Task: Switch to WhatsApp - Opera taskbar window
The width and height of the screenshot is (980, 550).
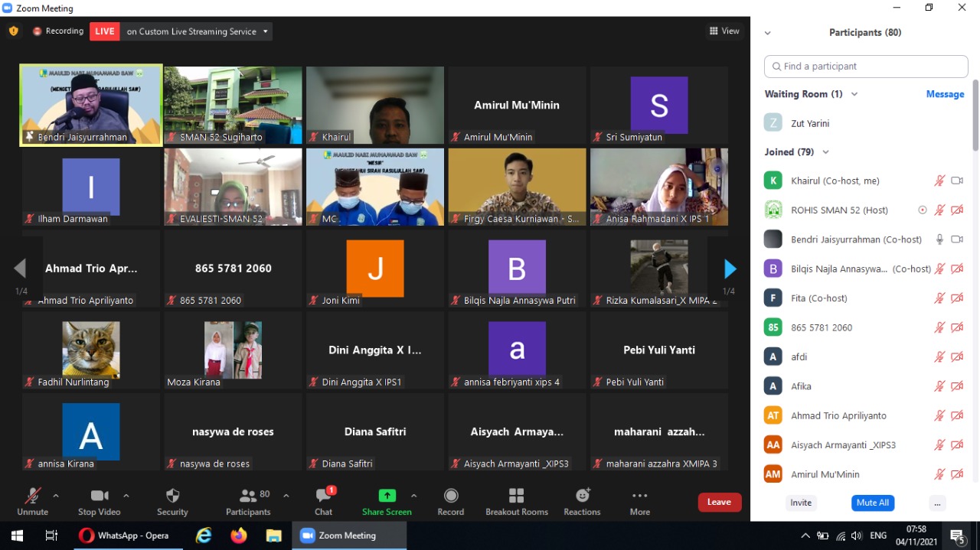Action: point(128,535)
